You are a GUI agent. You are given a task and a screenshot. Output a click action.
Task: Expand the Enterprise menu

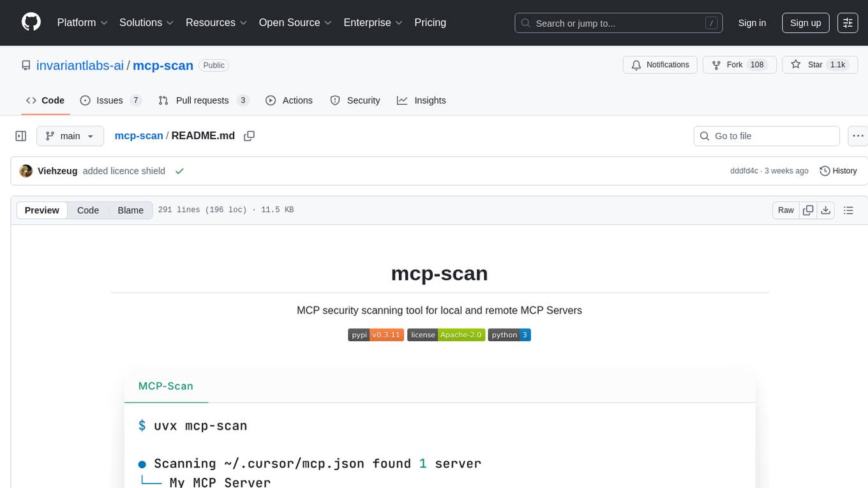(373, 22)
